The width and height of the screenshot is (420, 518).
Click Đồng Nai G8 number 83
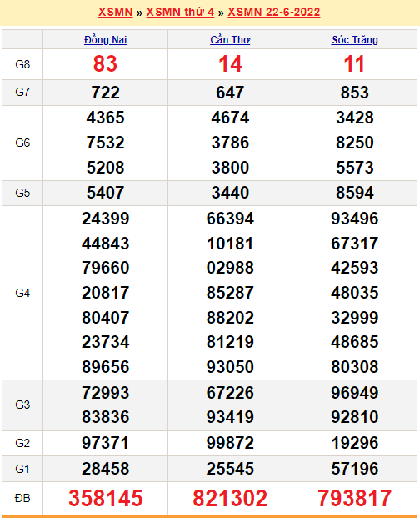105,63
